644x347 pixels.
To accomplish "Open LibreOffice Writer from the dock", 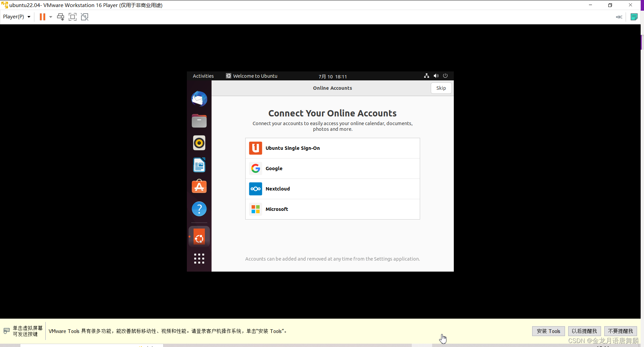I will (199, 165).
